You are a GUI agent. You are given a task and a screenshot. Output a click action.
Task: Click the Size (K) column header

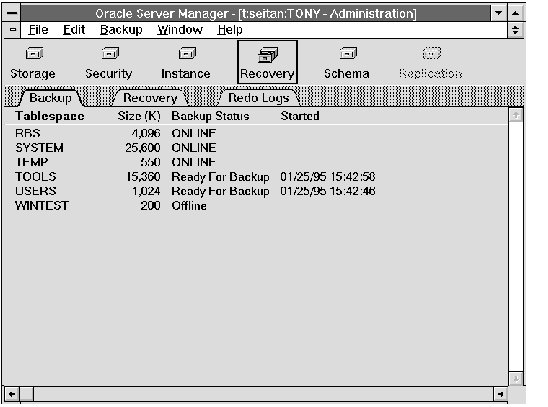pyautogui.click(x=139, y=116)
